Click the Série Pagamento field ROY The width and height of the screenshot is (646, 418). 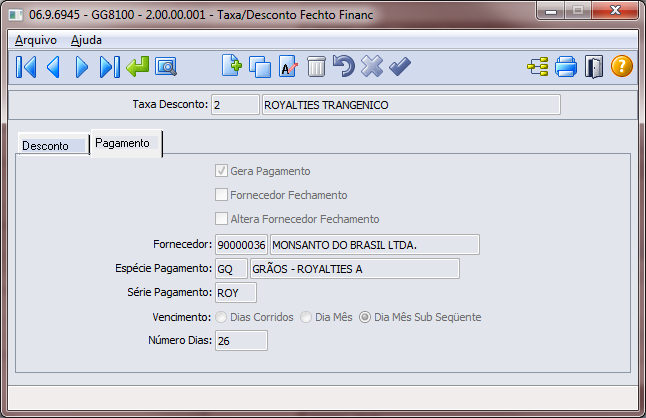click(236, 292)
